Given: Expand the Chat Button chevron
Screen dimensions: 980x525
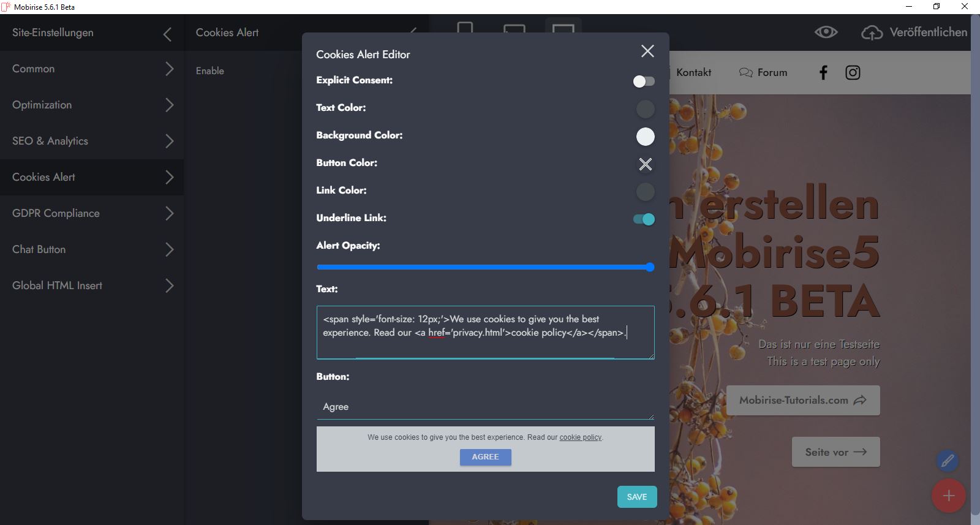Looking at the screenshot, I should coord(170,249).
